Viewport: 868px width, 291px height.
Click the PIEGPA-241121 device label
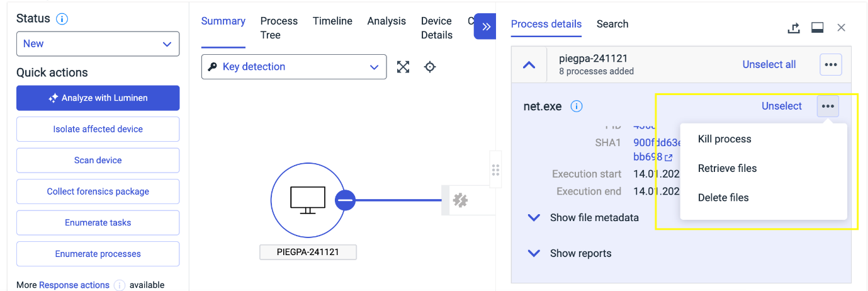point(308,253)
